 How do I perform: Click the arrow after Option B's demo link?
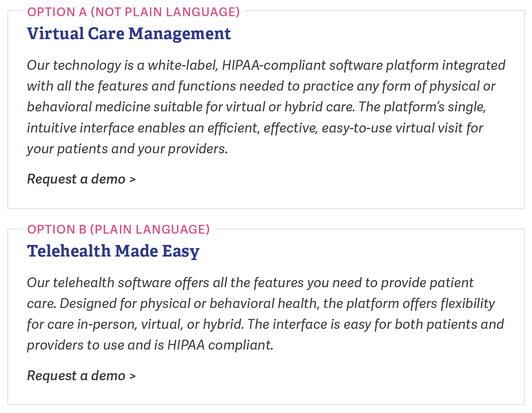pyautogui.click(x=133, y=376)
